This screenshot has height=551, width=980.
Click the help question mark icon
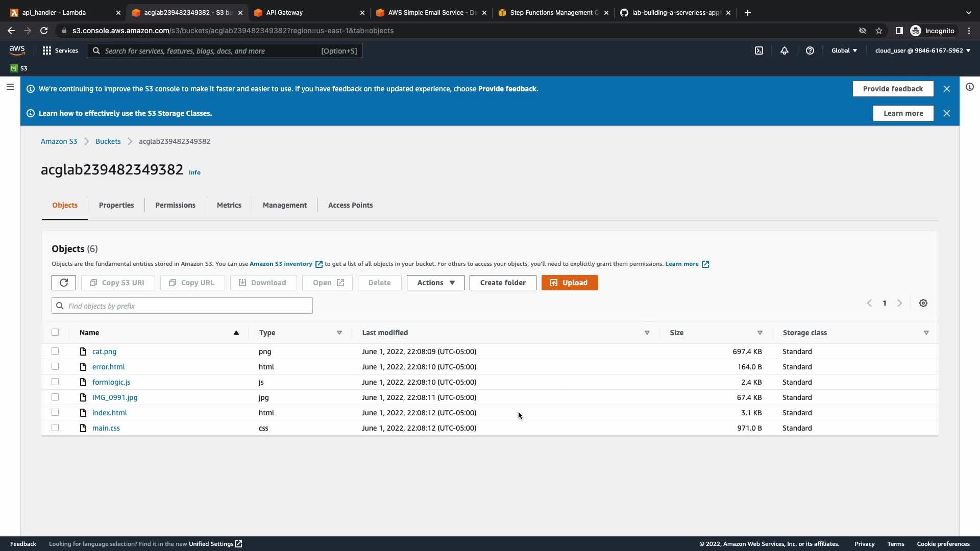(810, 51)
